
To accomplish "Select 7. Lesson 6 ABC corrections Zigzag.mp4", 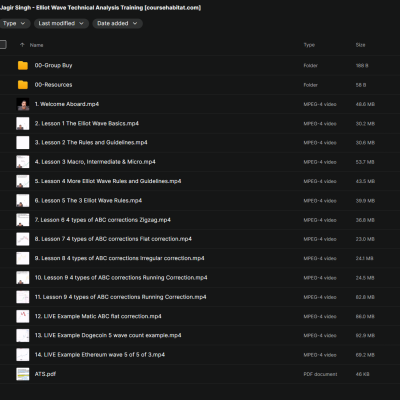I will (x=103, y=220).
